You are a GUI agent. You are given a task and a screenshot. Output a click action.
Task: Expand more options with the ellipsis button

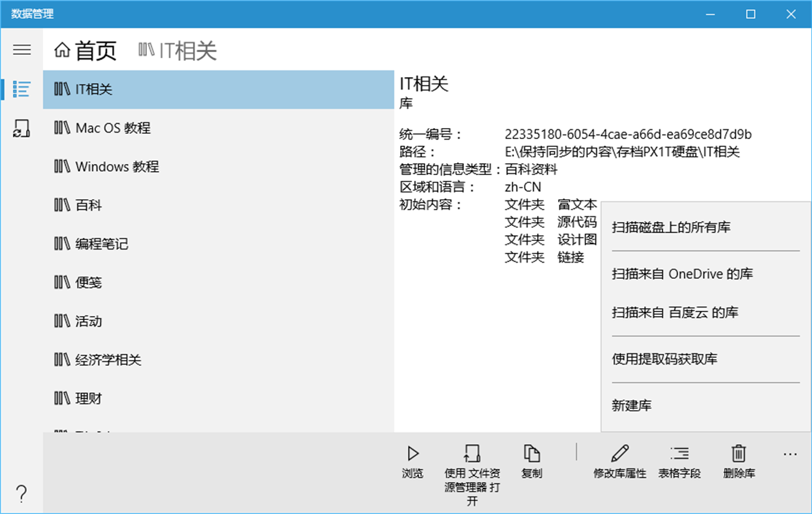(x=790, y=454)
